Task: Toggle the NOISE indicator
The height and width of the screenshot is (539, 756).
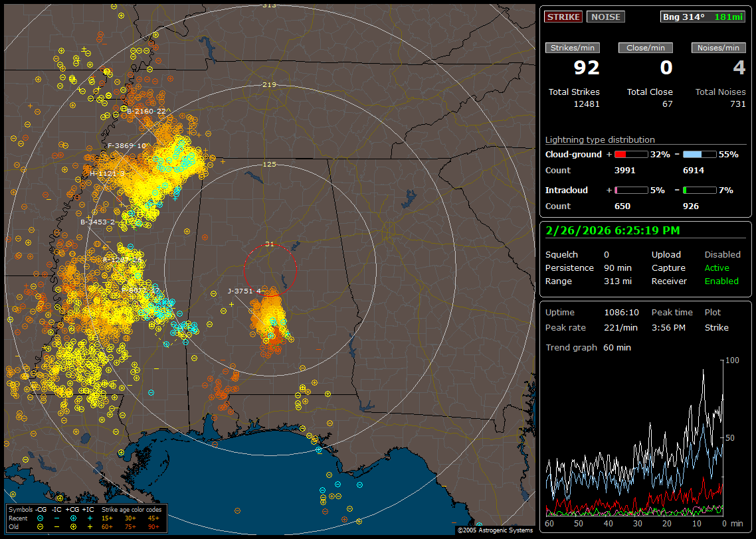Action: (605, 17)
